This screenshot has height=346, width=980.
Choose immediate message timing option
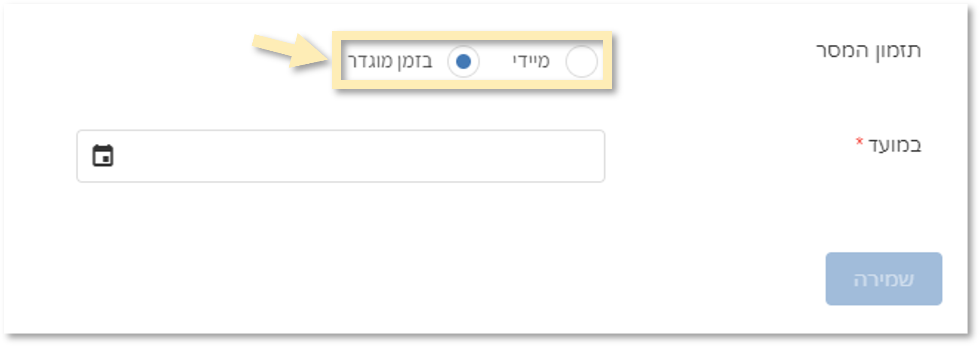pyautogui.click(x=581, y=62)
